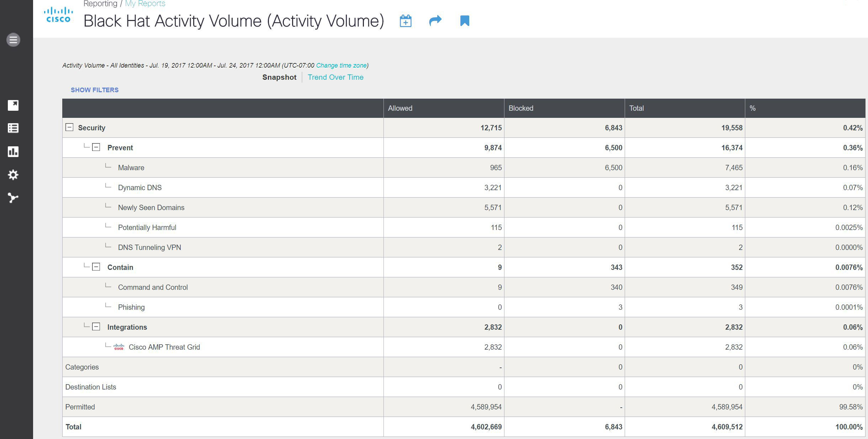Click the Cisco logo
This screenshot has height=439, width=868.
58,15
